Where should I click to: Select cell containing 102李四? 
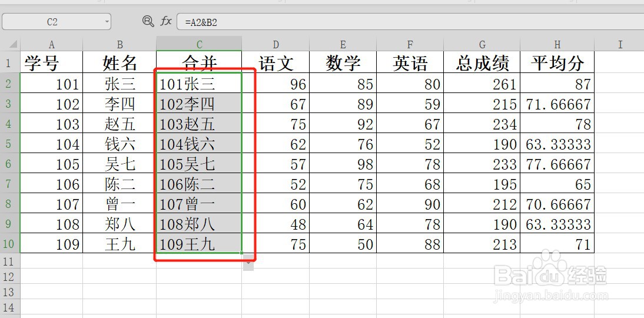pyautogui.click(x=199, y=104)
